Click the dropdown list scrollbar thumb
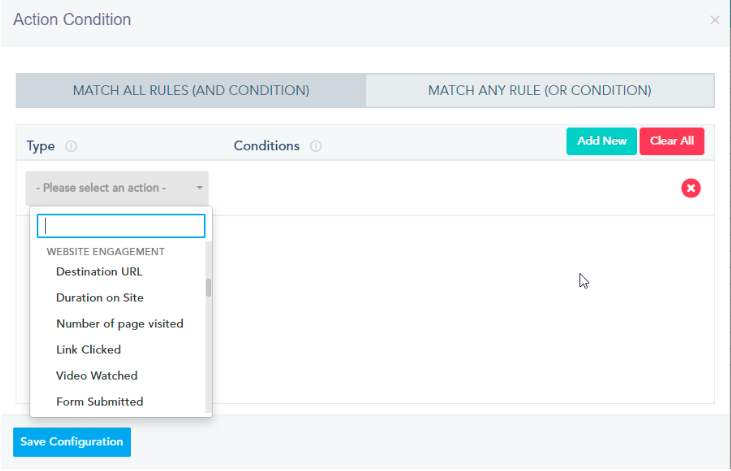This screenshot has width=731, height=471. pyautogui.click(x=208, y=288)
